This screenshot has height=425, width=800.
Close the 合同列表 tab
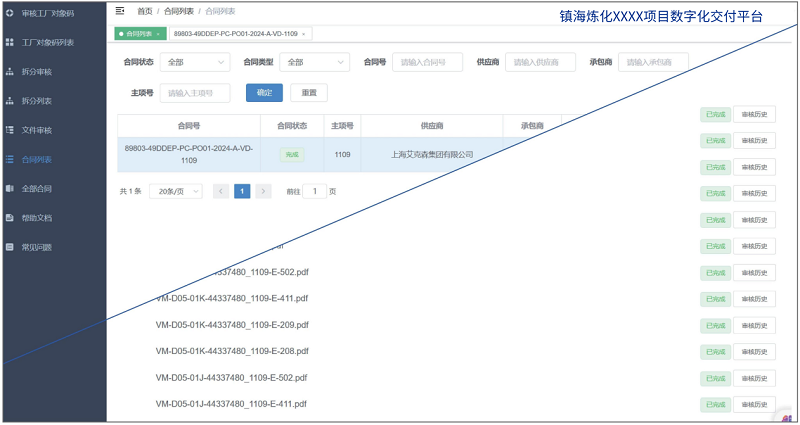[x=157, y=34]
